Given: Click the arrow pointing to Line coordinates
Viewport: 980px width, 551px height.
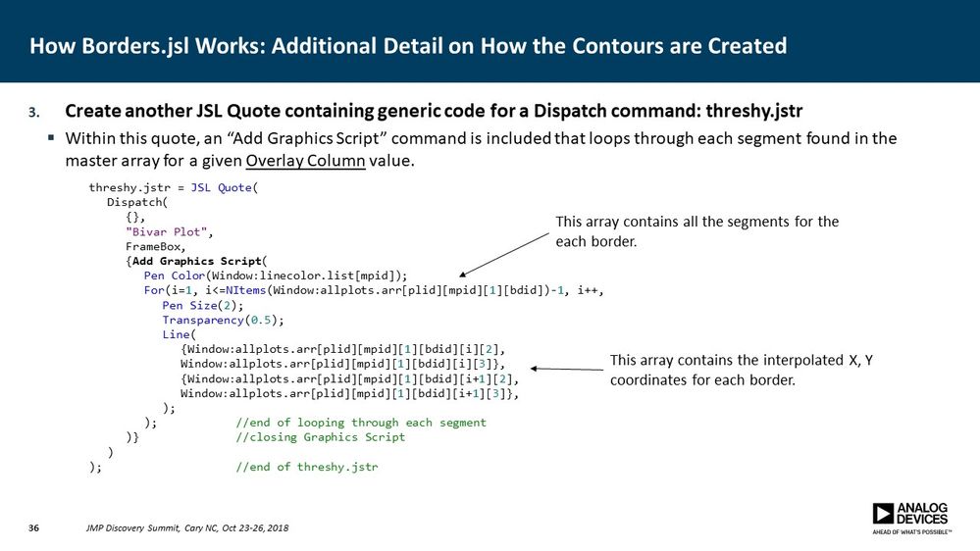Looking at the screenshot, I should (567, 370).
